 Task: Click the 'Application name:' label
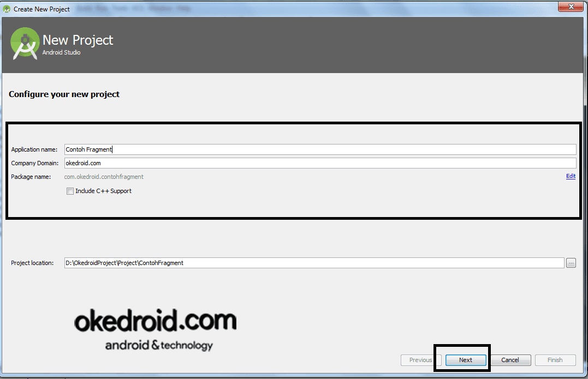34,149
